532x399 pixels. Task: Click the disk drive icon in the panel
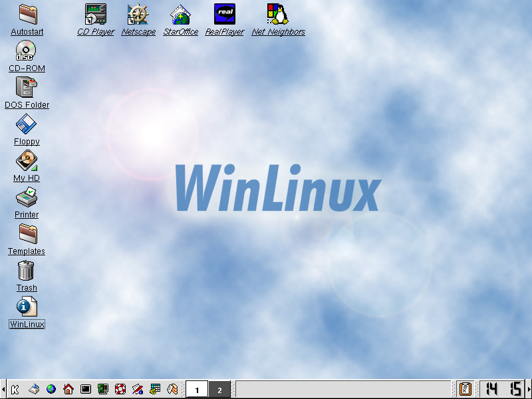[x=34, y=389]
